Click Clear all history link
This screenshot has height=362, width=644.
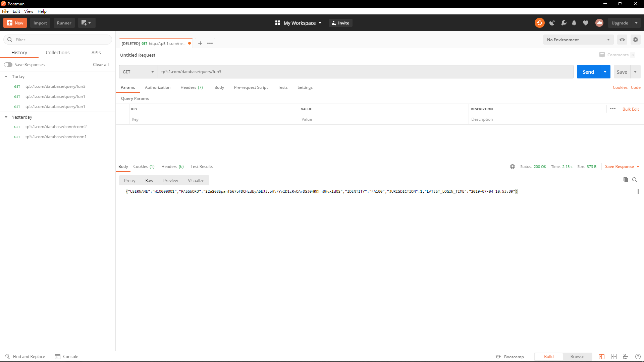pos(101,65)
